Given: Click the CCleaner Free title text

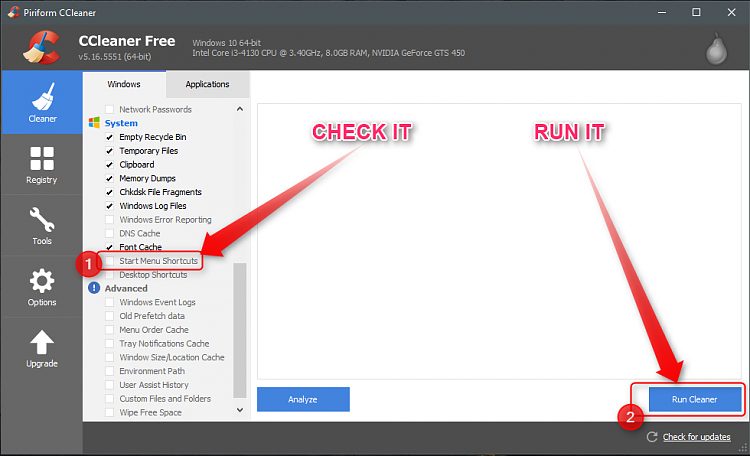Looking at the screenshot, I should pos(127,41).
